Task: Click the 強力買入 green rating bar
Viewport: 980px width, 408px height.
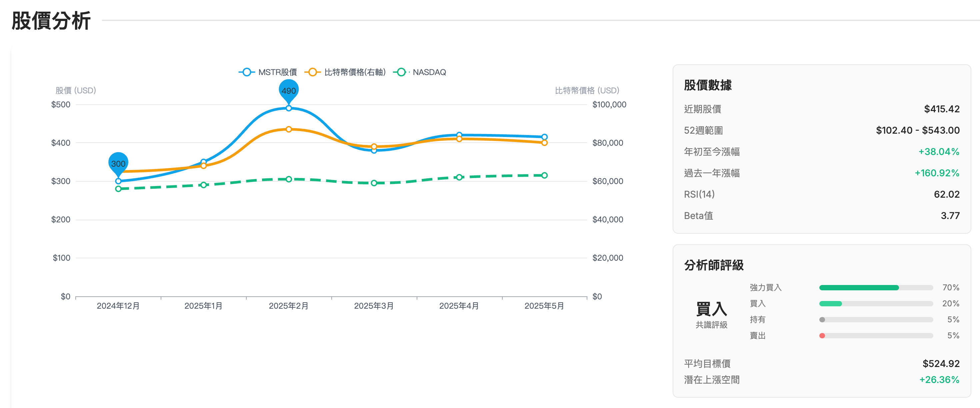Action: 859,288
